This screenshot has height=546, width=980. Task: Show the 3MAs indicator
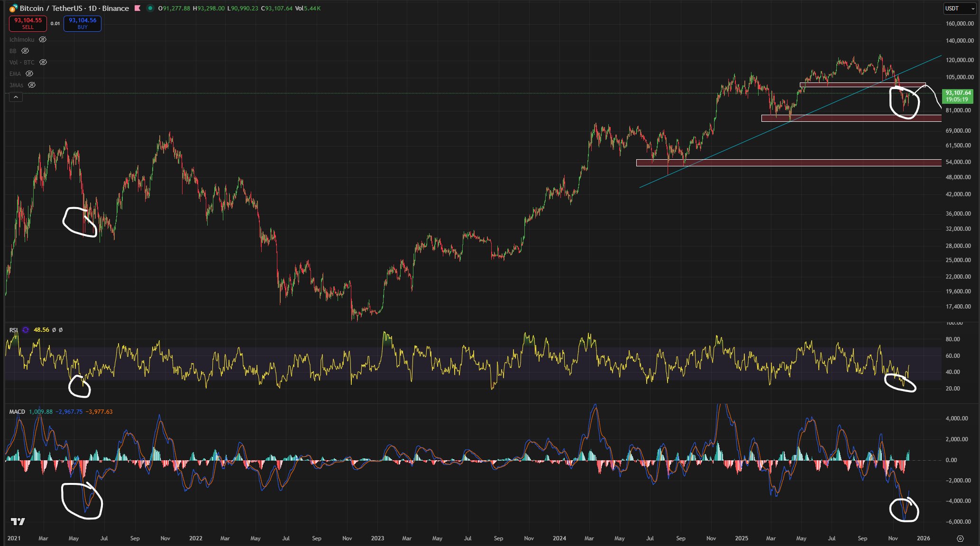click(32, 85)
